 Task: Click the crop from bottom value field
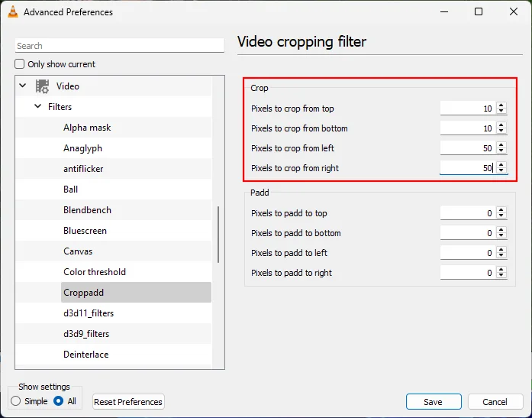pyautogui.click(x=468, y=128)
